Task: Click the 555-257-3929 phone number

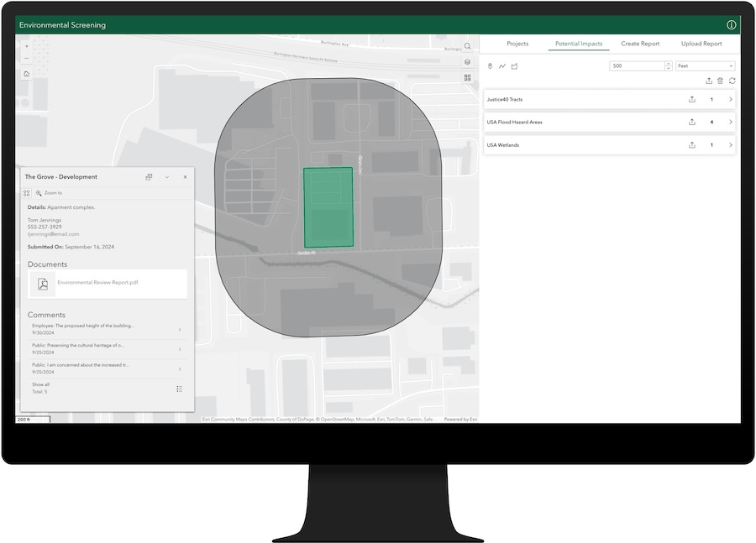Action: (45, 227)
